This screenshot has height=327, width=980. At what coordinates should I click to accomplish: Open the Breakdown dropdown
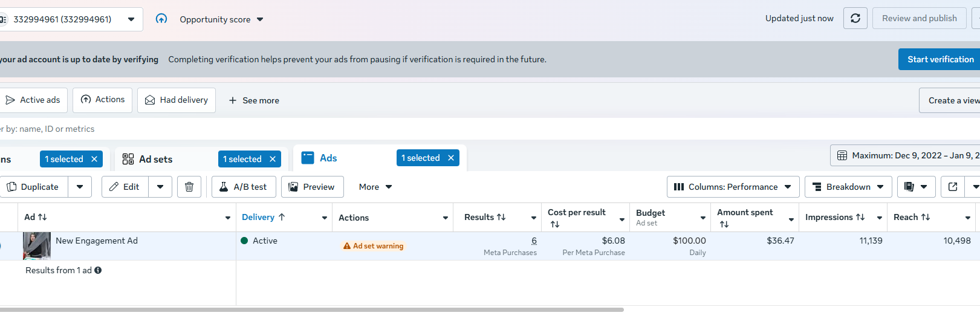[x=848, y=187]
